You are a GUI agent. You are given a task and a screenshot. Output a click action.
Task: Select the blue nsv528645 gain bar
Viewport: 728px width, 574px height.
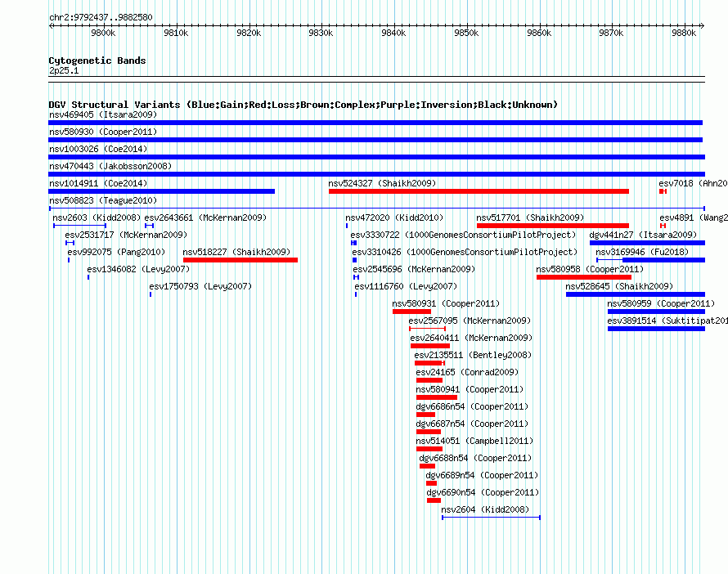click(x=636, y=294)
